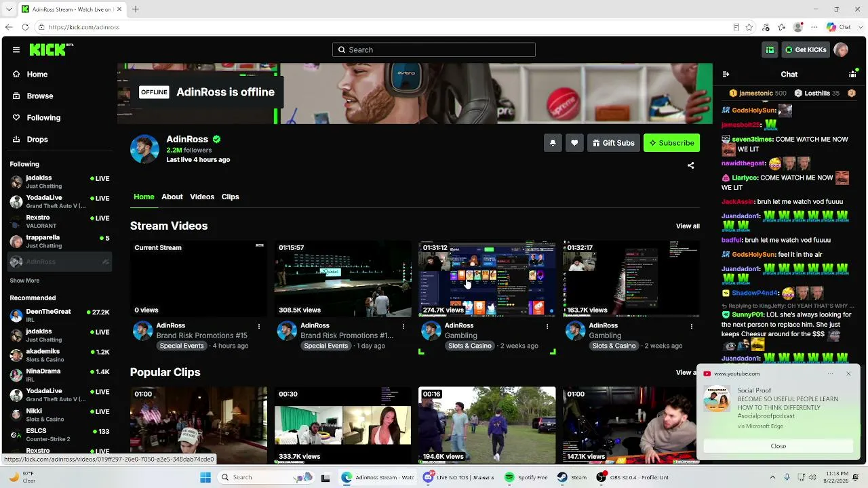Open the user profile avatar menu
868x488 pixels.
[x=841, y=49]
